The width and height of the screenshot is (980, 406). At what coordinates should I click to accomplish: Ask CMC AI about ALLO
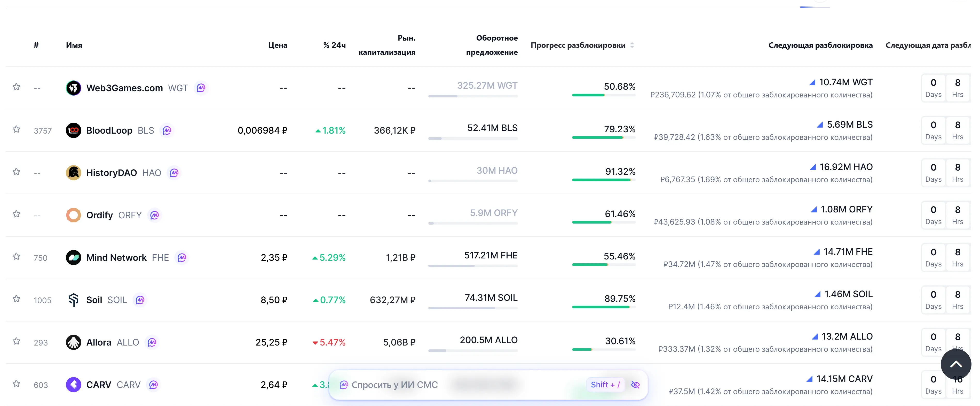(x=152, y=342)
